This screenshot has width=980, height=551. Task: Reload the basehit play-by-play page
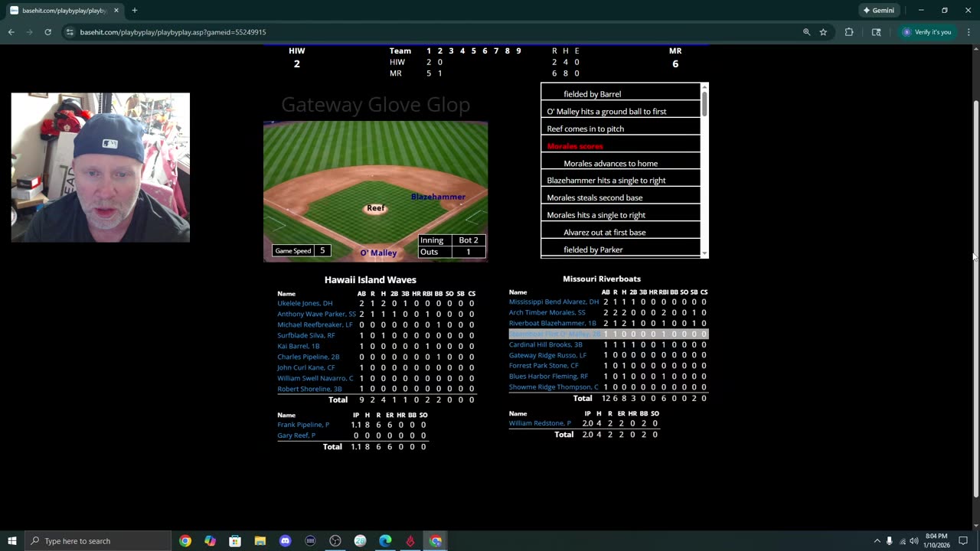pyautogui.click(x=47, y=32)
